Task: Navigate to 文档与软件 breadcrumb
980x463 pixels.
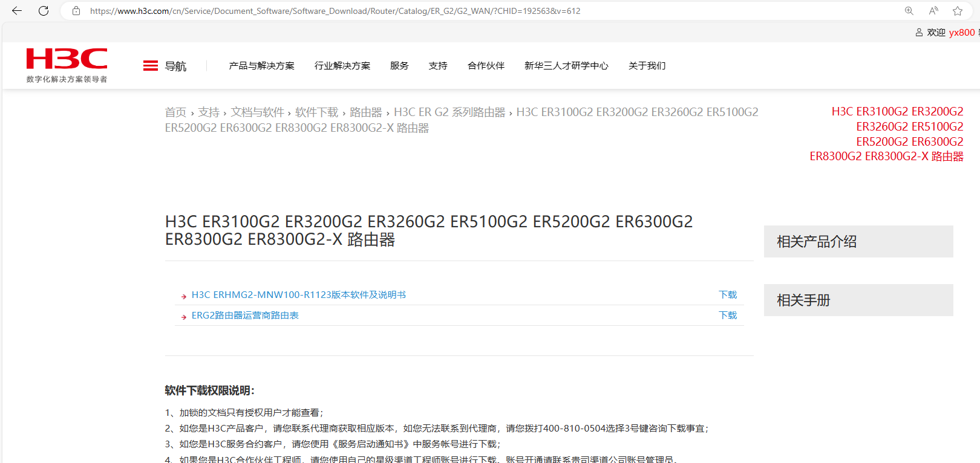Action: tap(257, 112)
